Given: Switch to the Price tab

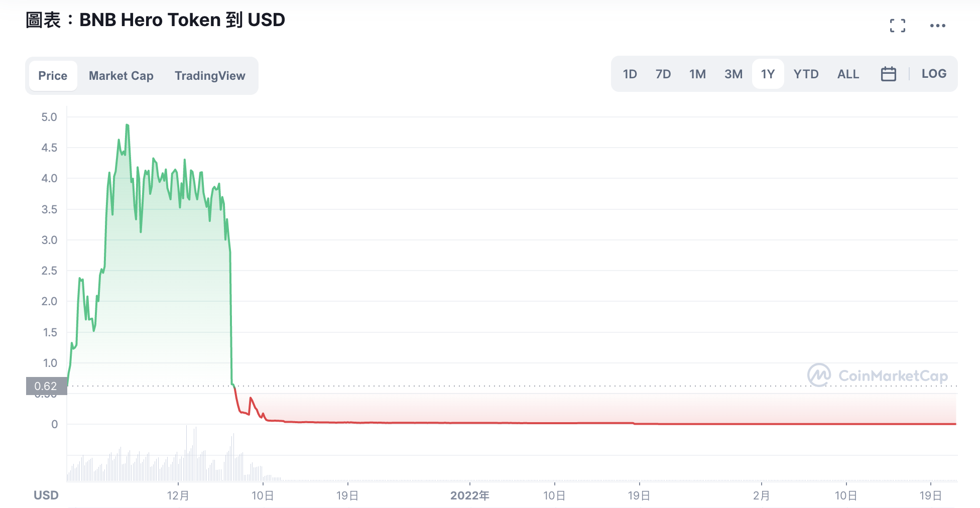Looking at the screenshot, I should (53, 76).
